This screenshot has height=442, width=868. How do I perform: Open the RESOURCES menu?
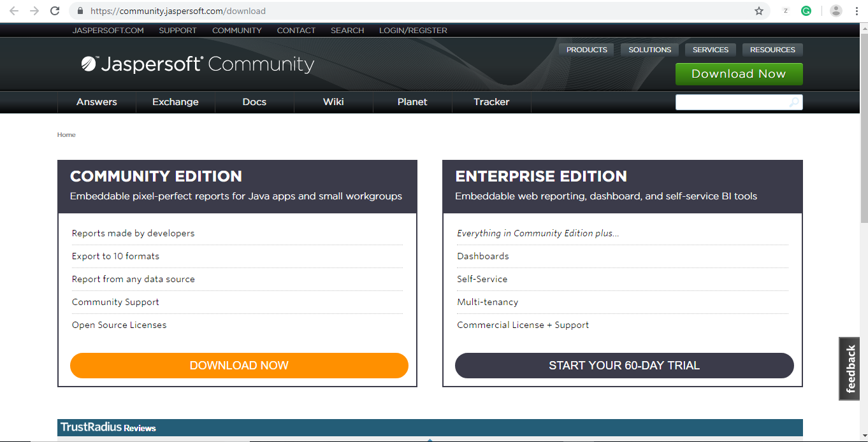pyautogui.click(x=772, y=50)
